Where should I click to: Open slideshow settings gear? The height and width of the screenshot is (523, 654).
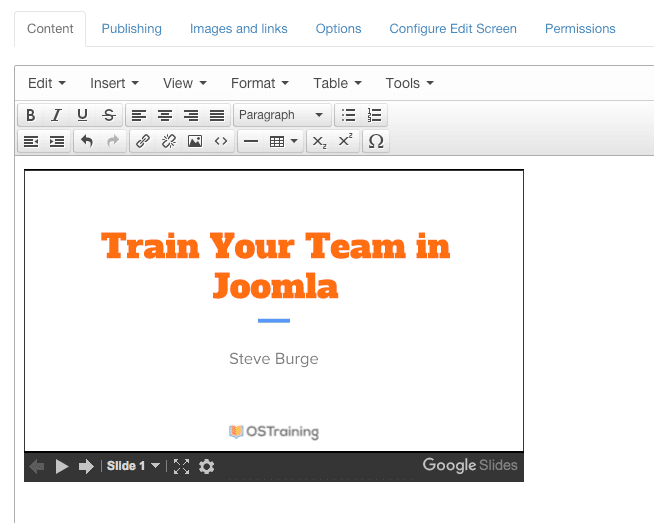click(x=206, y=466)
